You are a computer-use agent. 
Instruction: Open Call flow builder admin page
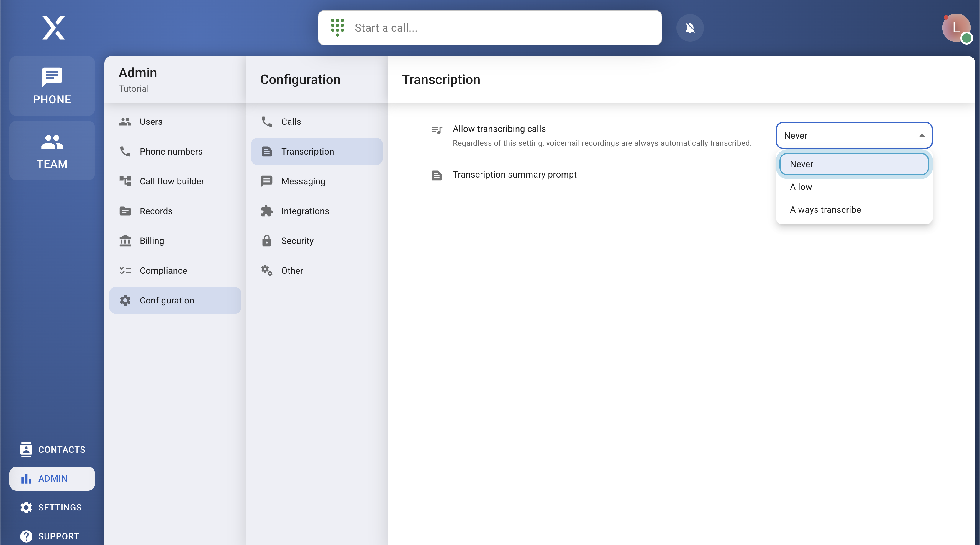coord(172,181)
